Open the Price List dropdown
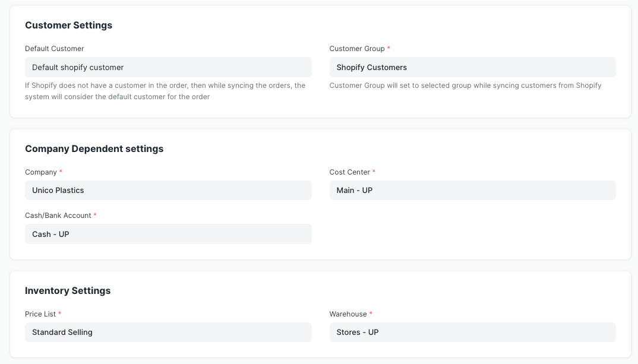 coord(168,332)
